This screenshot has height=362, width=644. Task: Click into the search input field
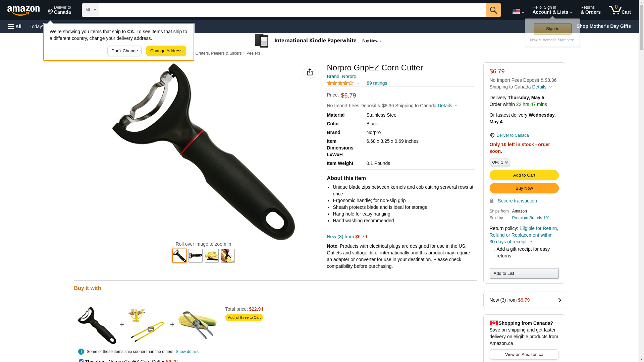[x=292, y=10]
